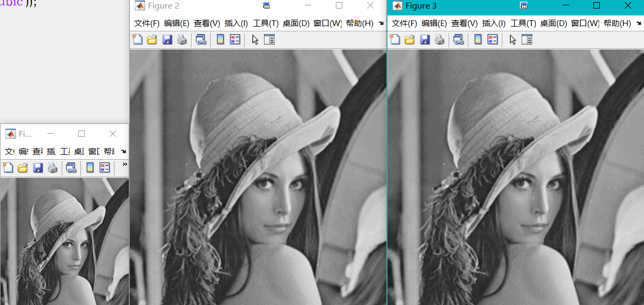The width and height of the screenshot is (644, 305).
Task: Open truncated 插 insert menu in Figure 1 window
Action: (x=51, y=152)
